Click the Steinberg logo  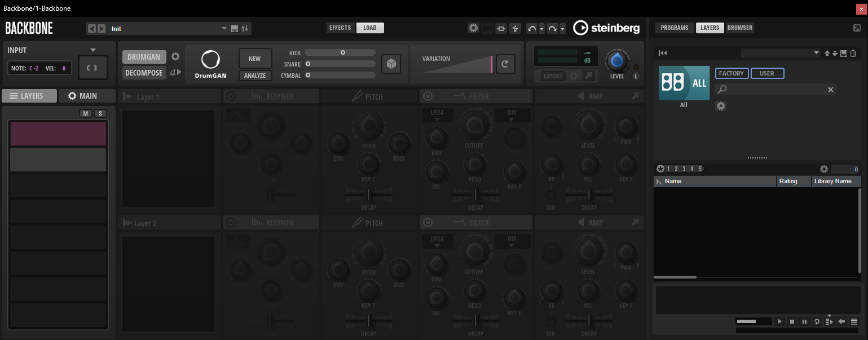[606, 28]
